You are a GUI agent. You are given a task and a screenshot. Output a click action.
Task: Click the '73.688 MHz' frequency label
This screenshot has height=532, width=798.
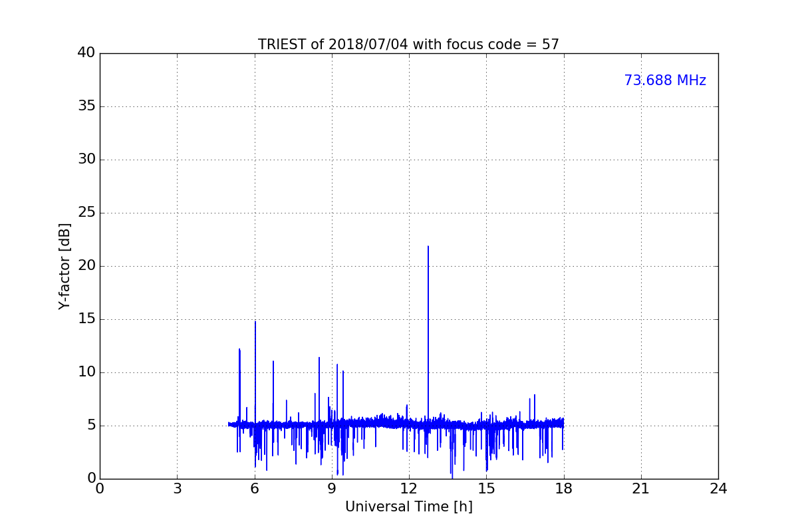[x=665, y=80]
